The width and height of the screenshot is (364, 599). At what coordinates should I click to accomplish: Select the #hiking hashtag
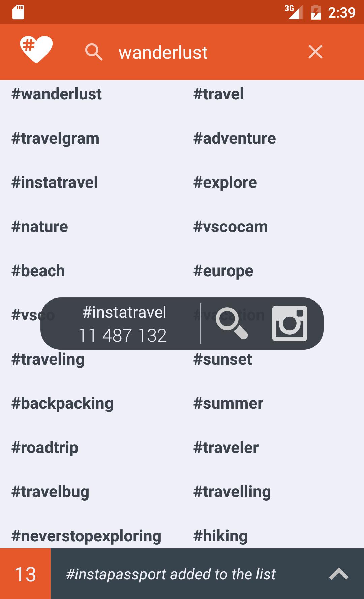point(220,536)
